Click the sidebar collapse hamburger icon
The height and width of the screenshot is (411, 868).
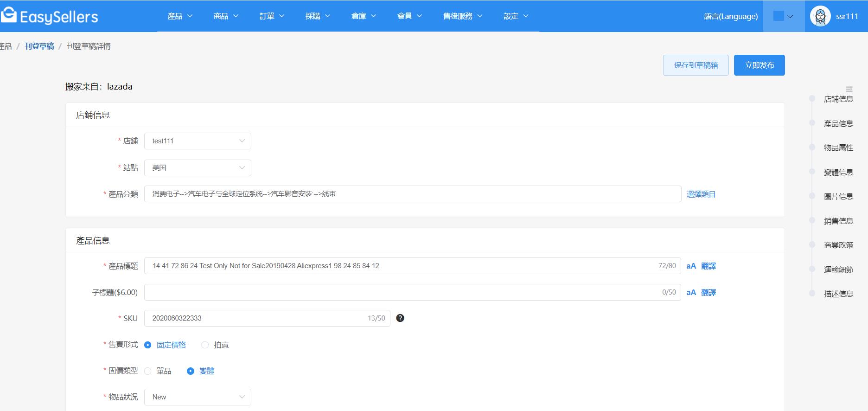click(849, 89)
